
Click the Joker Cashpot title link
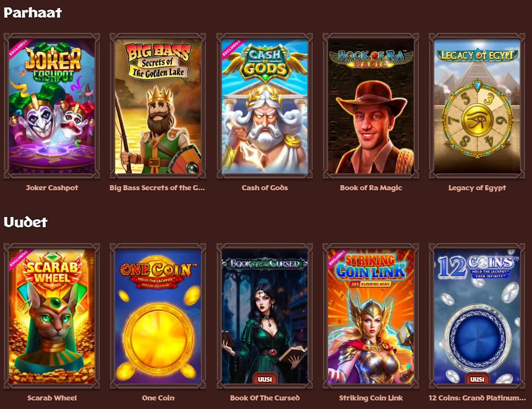coord(52,187)
